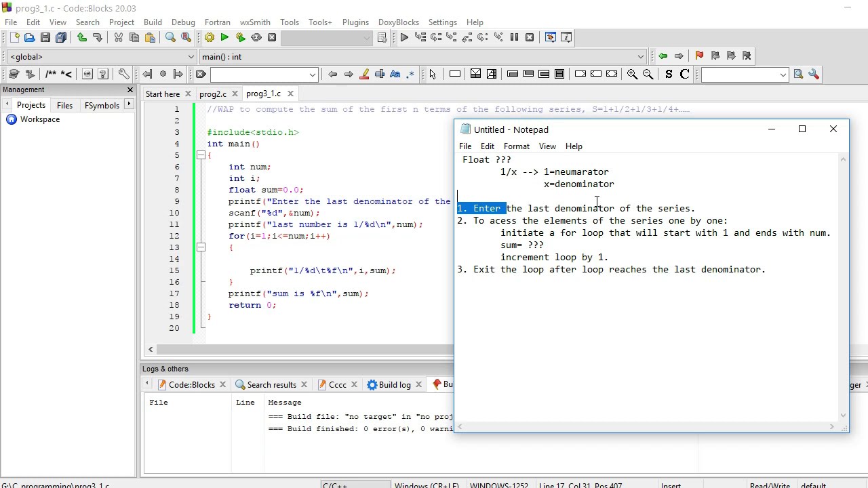Image resolution: width=868 pixels, height=488 pixels.
Task: Click the Build and run icon
Action: coord(240,38)
